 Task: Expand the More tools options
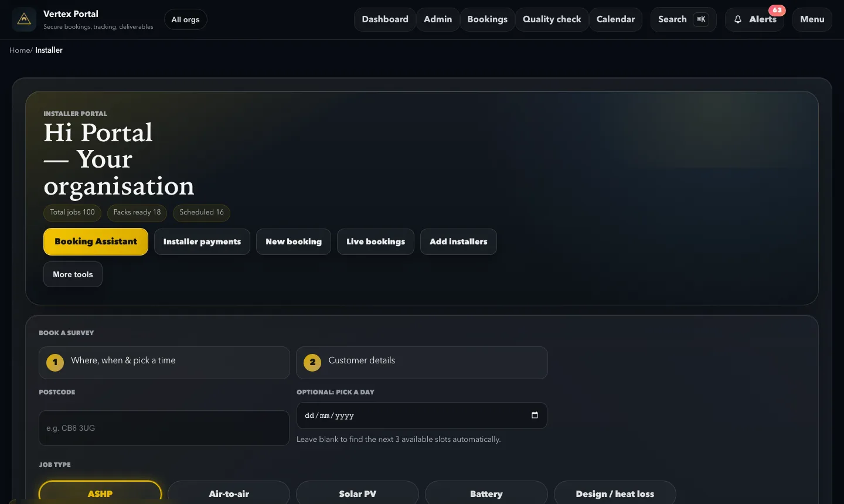point(73,274)
